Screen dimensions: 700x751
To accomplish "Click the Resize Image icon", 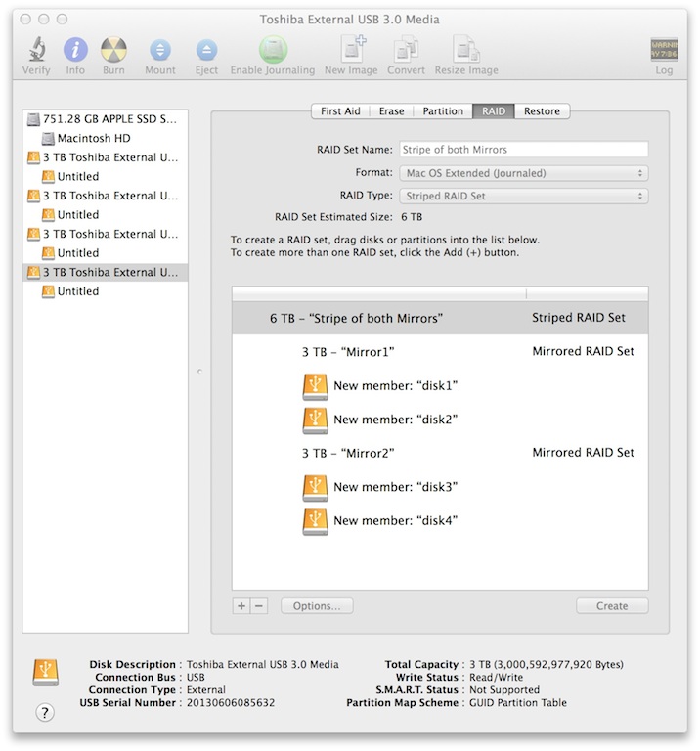I will click(x=466, y=49).
